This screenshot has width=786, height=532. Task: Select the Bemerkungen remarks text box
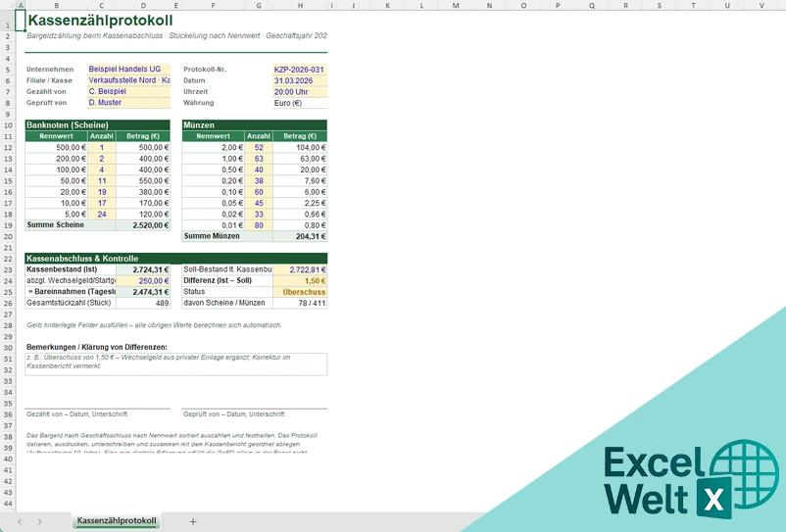(x=176, y=364)
